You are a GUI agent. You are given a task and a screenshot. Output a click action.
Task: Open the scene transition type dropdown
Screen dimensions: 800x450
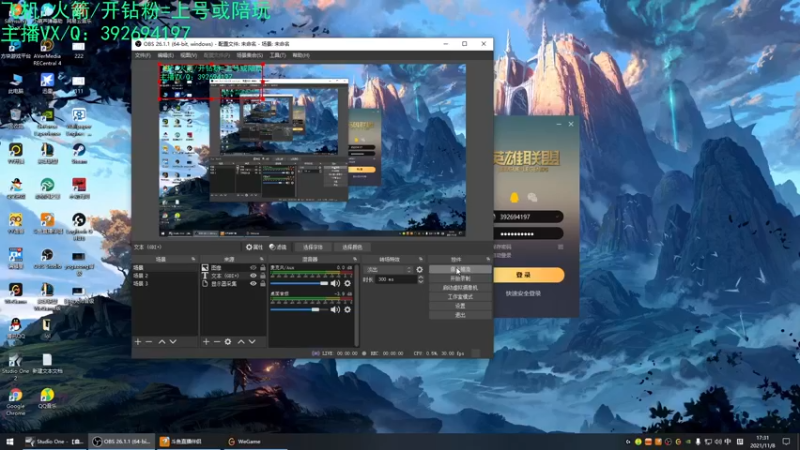(388, 269)
